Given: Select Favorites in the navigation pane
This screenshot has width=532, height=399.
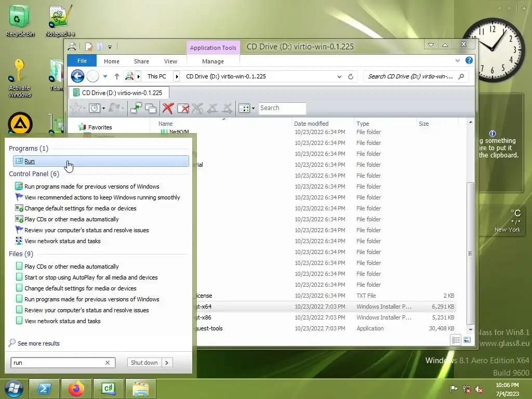Looking at the screenshot, I should 100,127.
